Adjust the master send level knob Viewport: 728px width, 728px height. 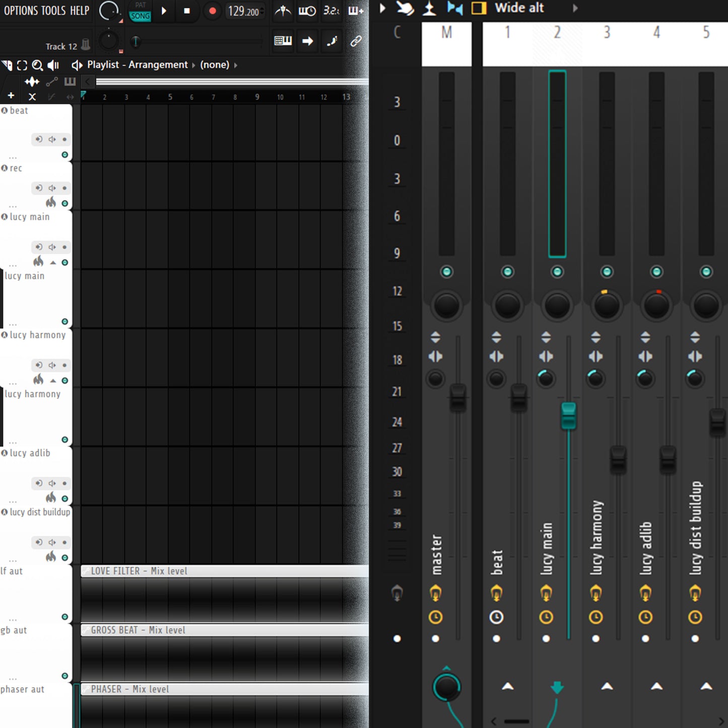click(x=446, y=686)
